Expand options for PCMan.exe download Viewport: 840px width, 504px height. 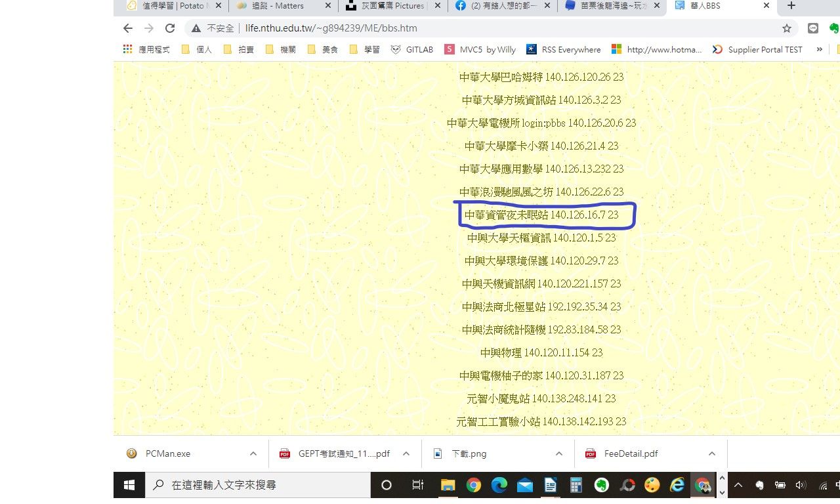(253, 453)
